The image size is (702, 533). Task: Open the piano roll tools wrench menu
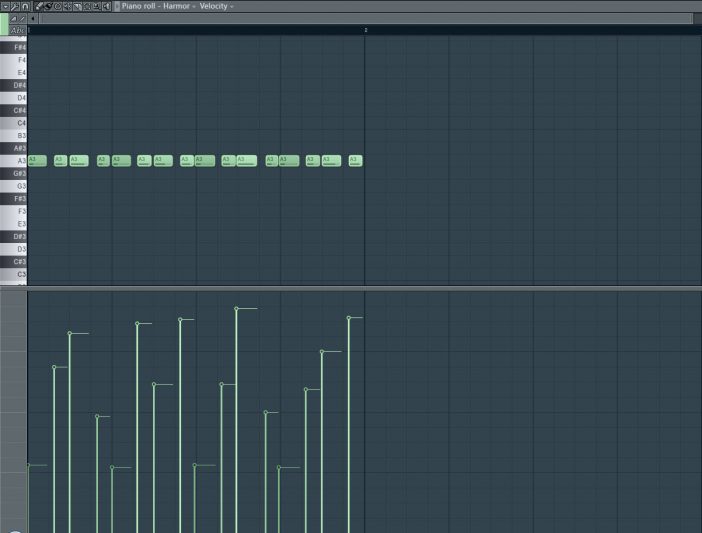pyautogui.click(x=15, y=6)
